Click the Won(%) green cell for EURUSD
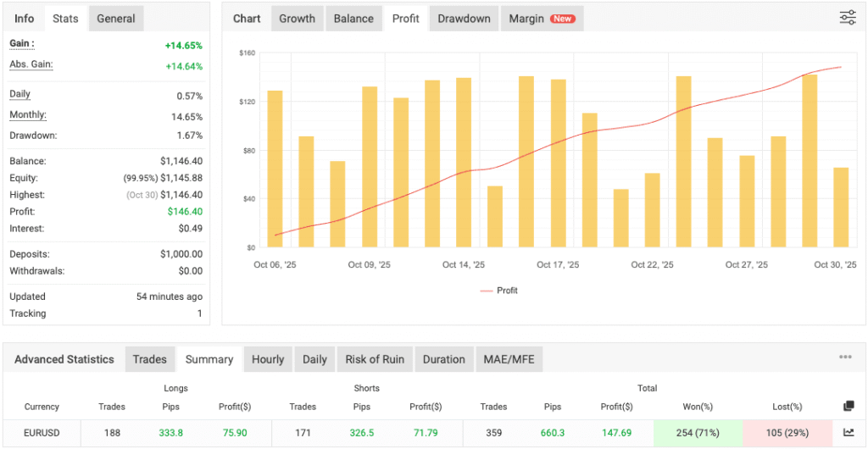The width and height of the screenshot is (868, 449). (x=698, y=432)
